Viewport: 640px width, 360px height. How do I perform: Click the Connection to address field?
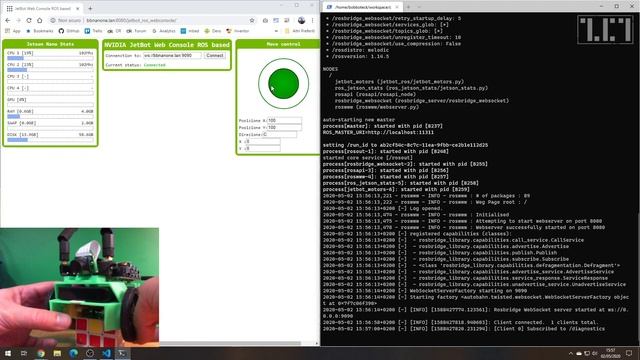(172, 56)
